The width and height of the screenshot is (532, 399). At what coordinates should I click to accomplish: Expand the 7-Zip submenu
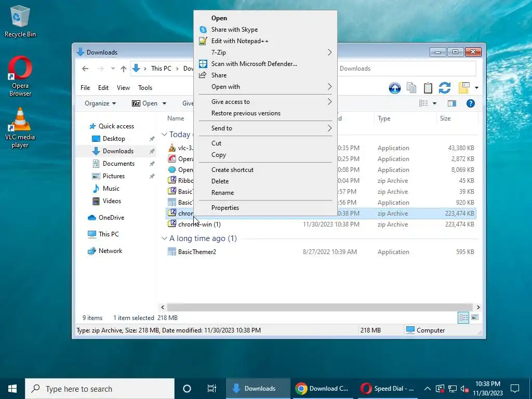265,52
